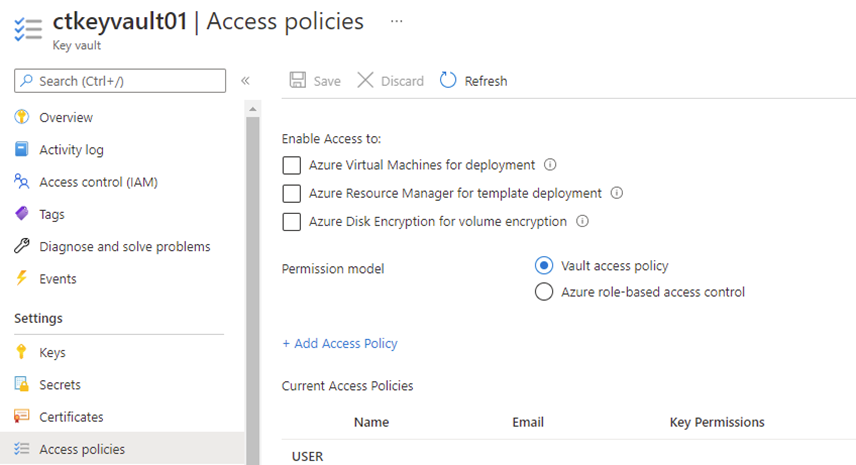Enable Azure Virtual Machines for deployment checkbox

point(292,165)
